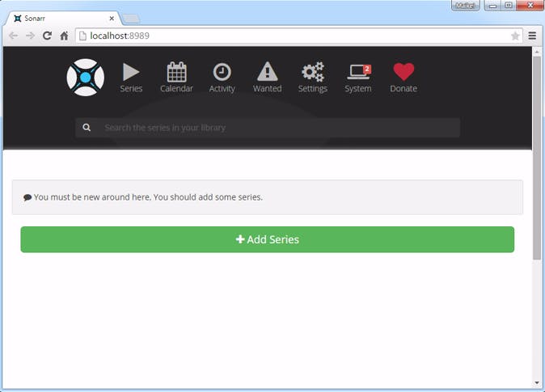
Task: Click the Sonarr logo in the header
Action: tap(85, 78)
